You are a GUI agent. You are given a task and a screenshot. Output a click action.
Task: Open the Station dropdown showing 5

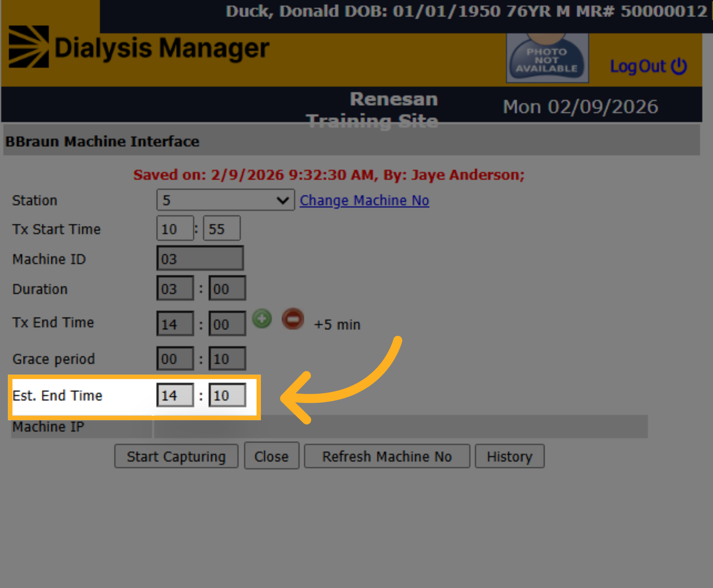[225, 200]
